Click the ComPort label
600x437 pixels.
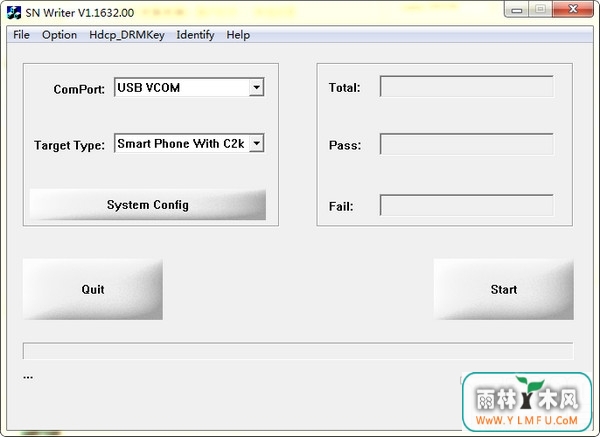click(79, 89)
